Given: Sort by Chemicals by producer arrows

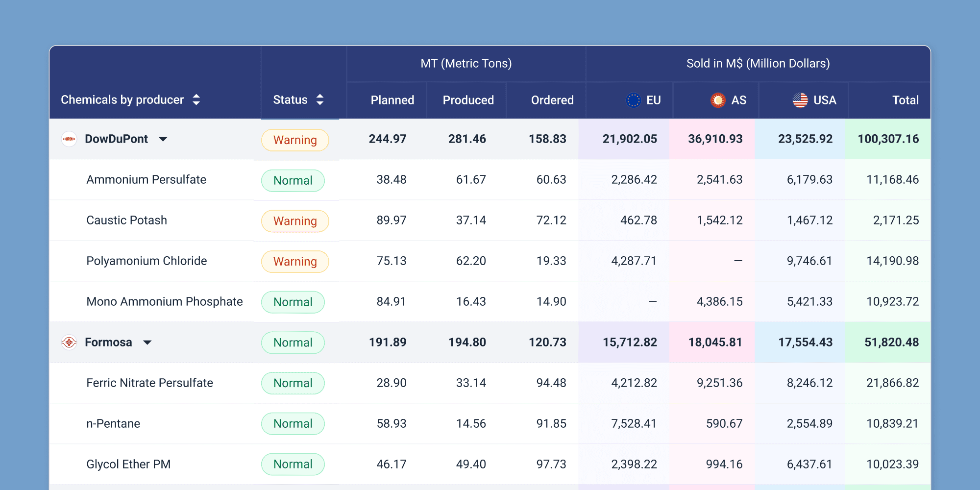Looking at the screenshot, I should point(196,100).
